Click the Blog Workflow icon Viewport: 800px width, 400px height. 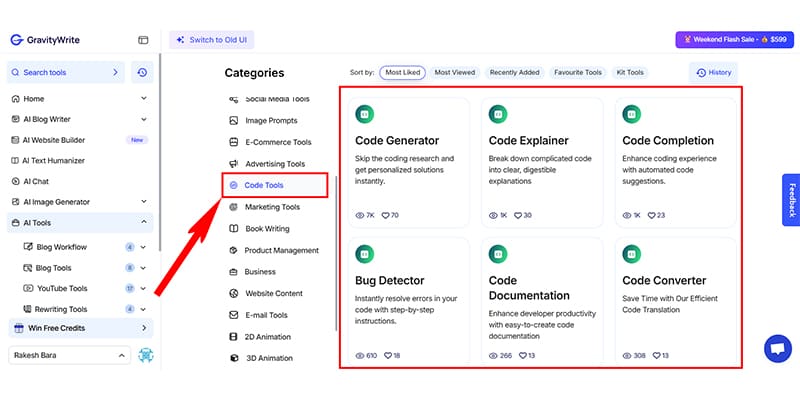28,247
